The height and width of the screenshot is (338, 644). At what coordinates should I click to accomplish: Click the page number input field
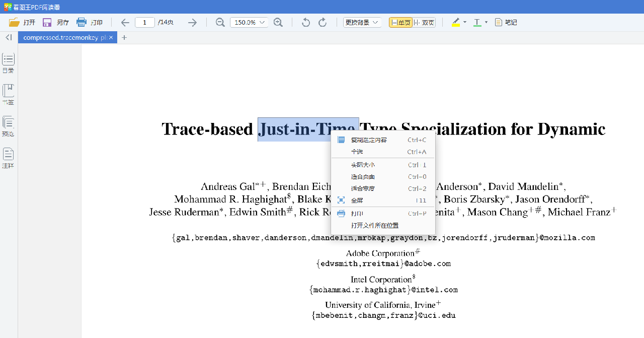[145, 22]
